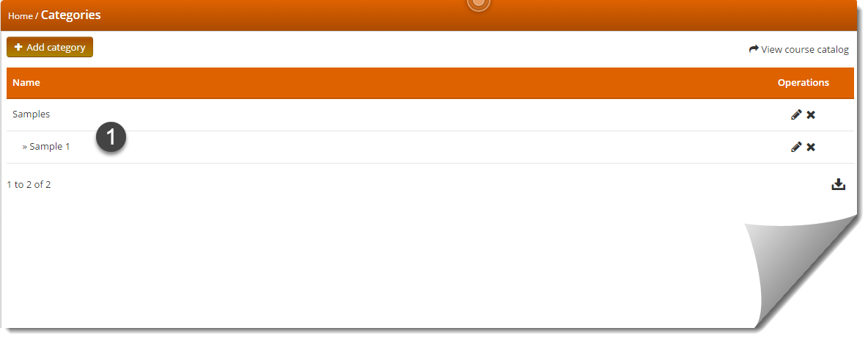The width and height of the screenshot is (868, 339).
Task: Click the Add category button label
Action: coord(56,47)
